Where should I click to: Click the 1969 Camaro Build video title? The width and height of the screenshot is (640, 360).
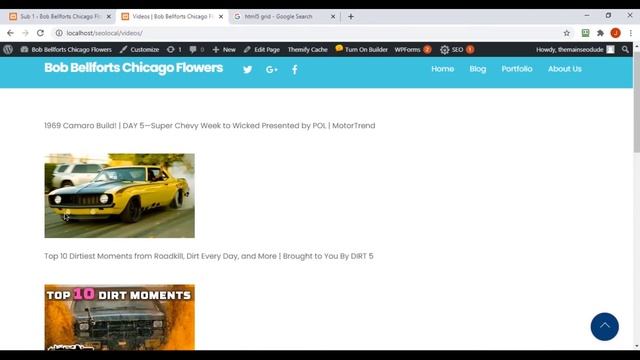click(x=209, y=126)
